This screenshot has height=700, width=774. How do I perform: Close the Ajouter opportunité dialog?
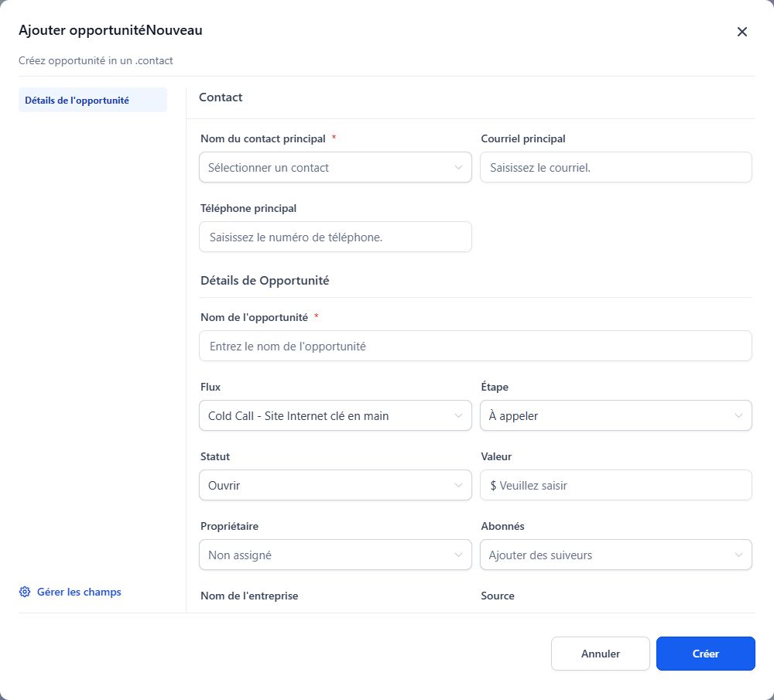pos(741,32)
